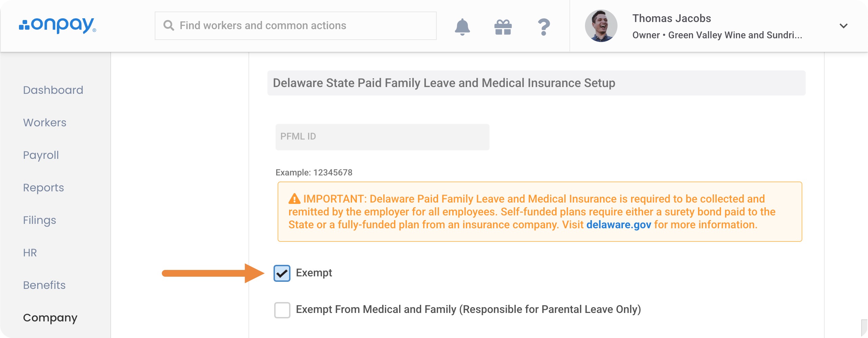This screenshot has width=868, height=338.
Task: Uncheck the Exempt checkbox
Action: (282, 273)
